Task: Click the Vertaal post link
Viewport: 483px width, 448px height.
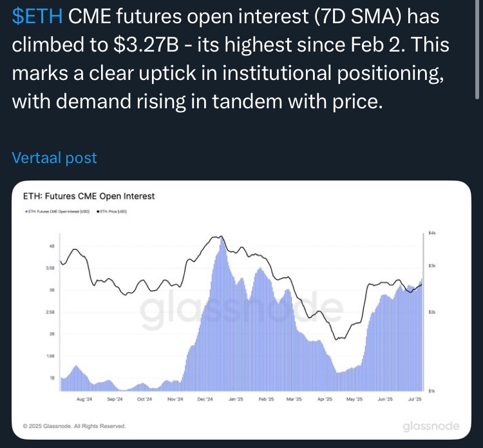Action: coord(54,157)
